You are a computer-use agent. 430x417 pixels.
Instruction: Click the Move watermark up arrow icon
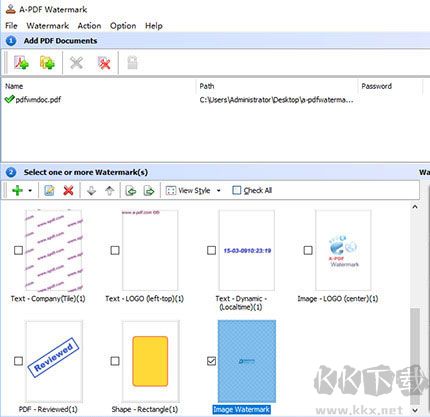[110, 191]
